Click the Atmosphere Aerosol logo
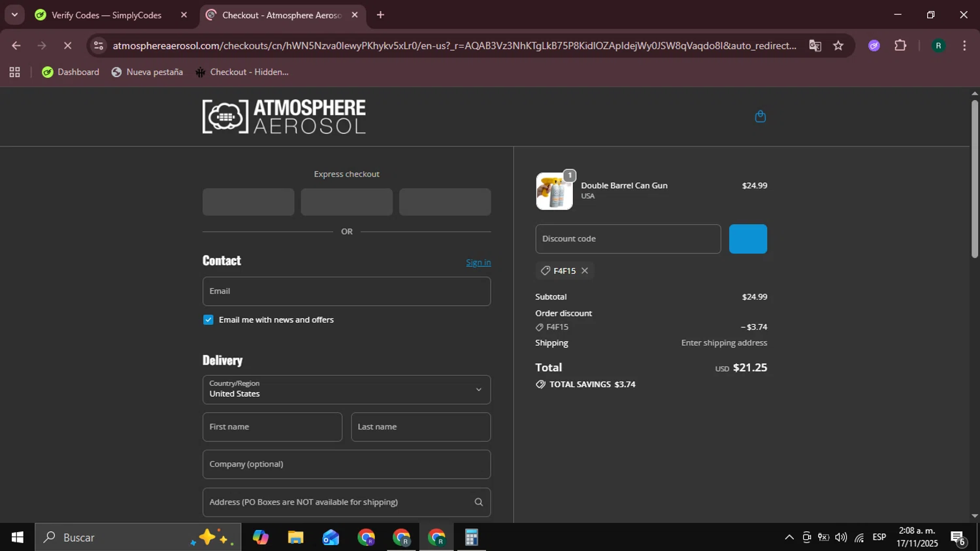The height and width of the screenshot is (551, 980). coord(284,116)
